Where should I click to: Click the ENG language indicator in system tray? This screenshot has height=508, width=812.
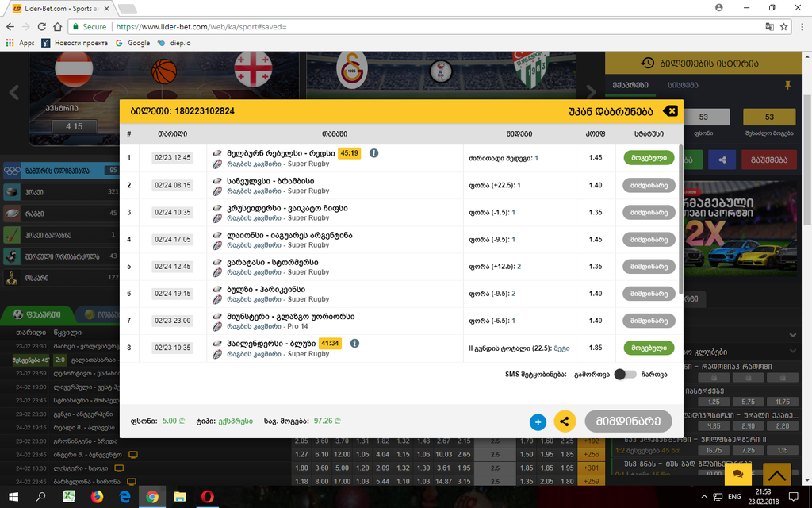[734, 497]
